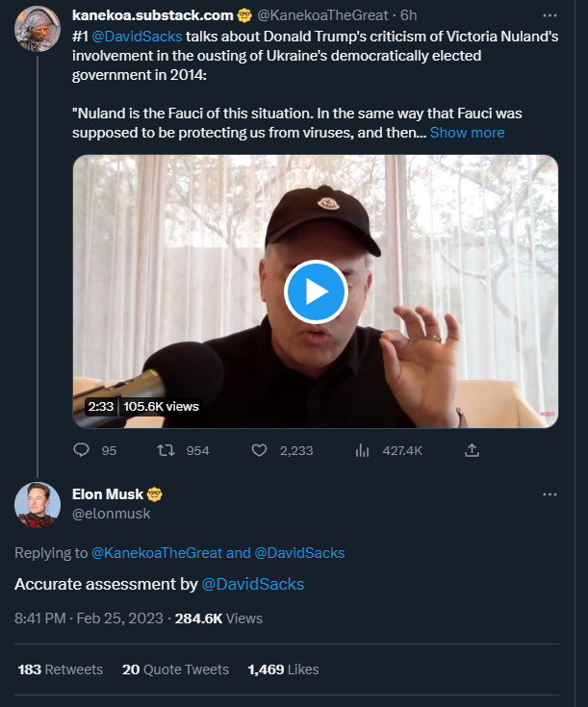Open tweet analytics views icon
The height and width of the screenshot is (707, 588).
pos(363,450)
